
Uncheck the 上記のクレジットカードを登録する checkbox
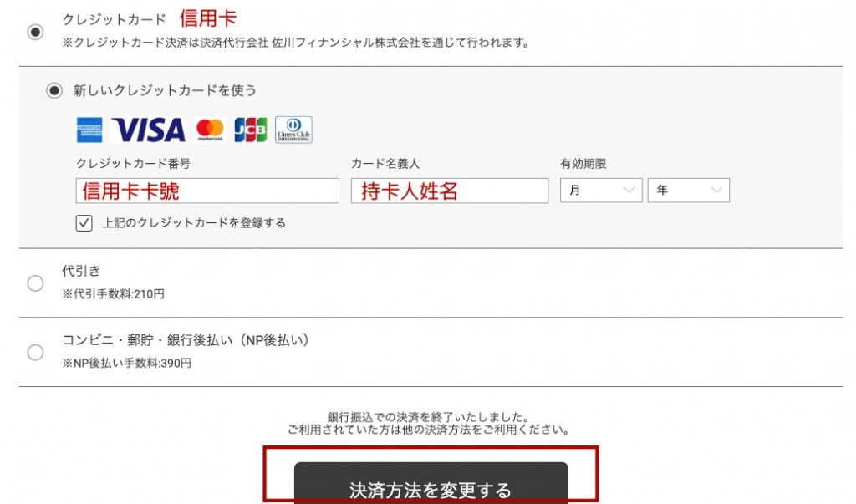point(84,223)
